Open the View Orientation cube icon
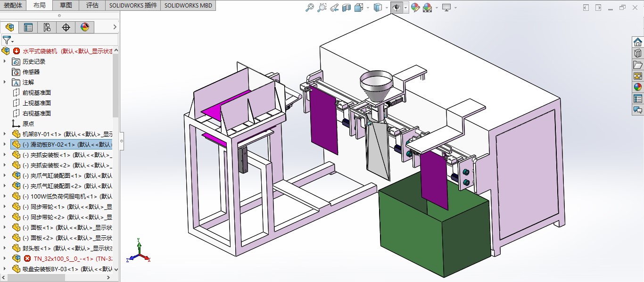Viewport: 644px width, 282px height. (358, 8)
